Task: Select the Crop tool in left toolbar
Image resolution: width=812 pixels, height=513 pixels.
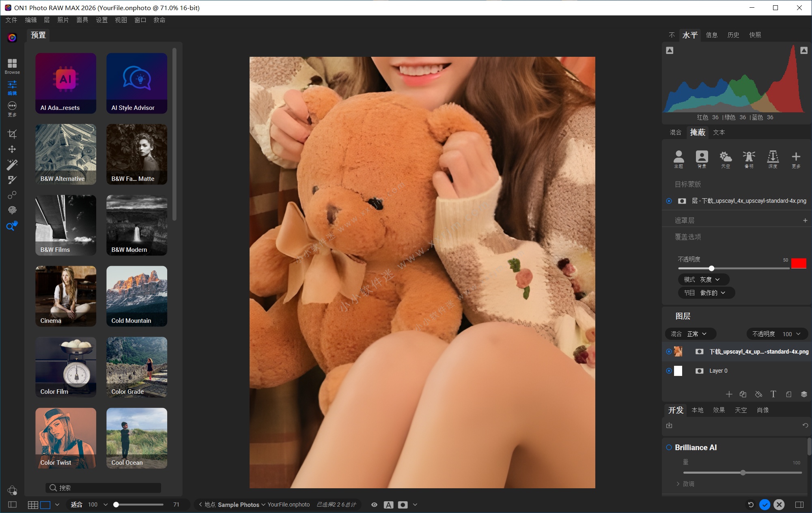Action: (12, 134)
